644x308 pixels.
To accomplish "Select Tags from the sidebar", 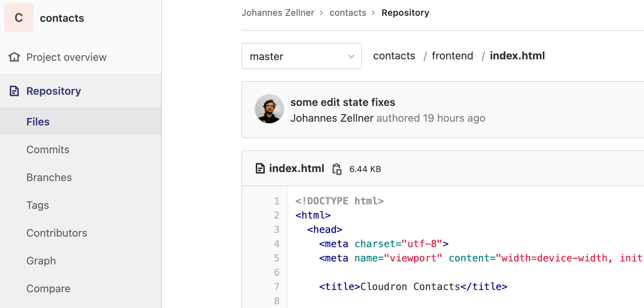I will [38, 205].
